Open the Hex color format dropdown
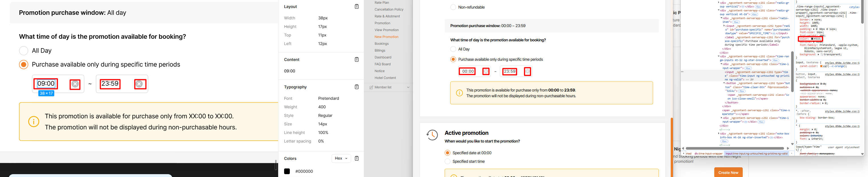 point(341,158)
